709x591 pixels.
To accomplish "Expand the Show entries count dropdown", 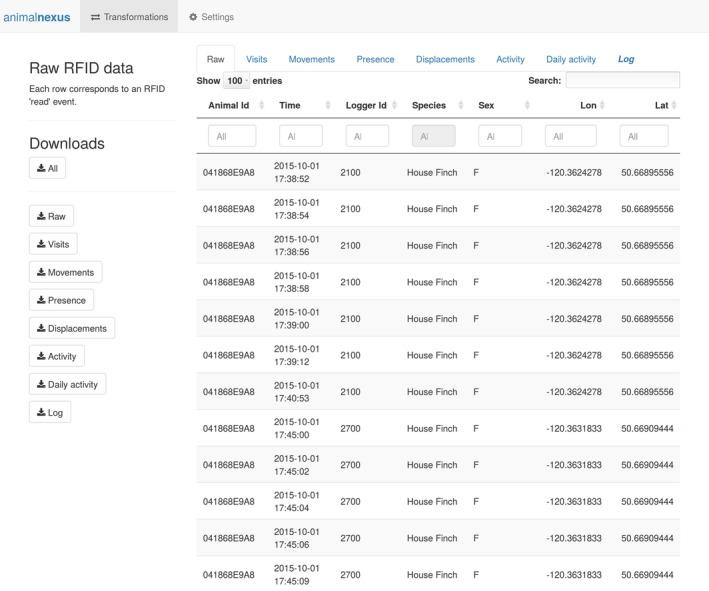I will point(236,81).
